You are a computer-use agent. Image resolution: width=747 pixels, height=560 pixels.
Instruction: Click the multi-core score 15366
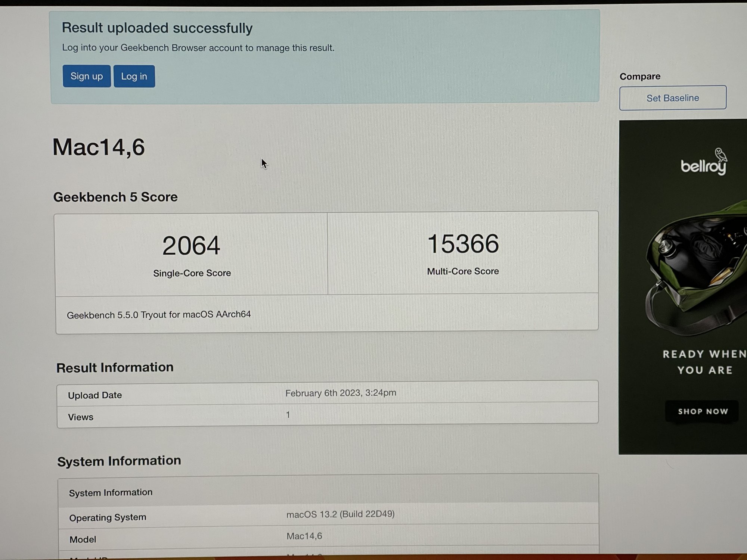click(x=463, y=244)
